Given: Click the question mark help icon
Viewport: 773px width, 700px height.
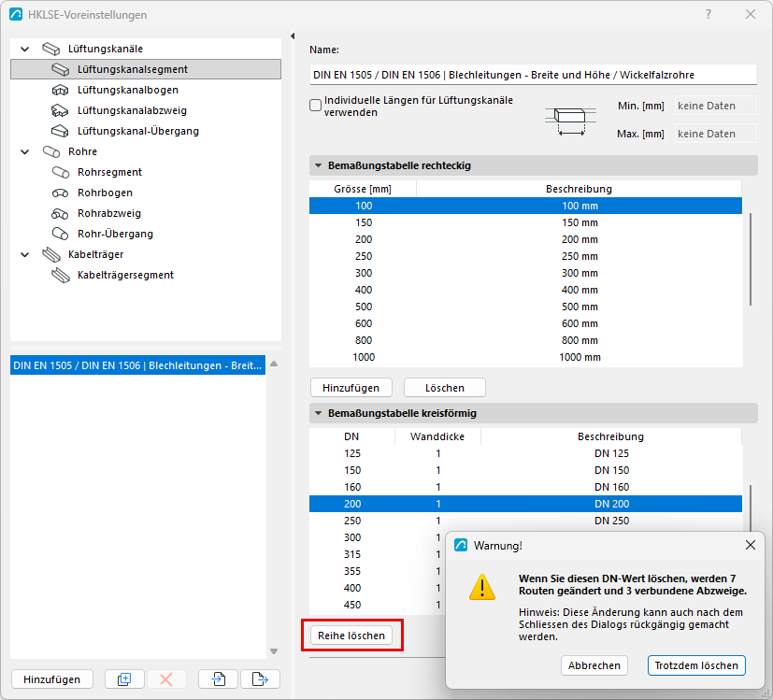Looking at the screenshot, I should coord(709,14).
